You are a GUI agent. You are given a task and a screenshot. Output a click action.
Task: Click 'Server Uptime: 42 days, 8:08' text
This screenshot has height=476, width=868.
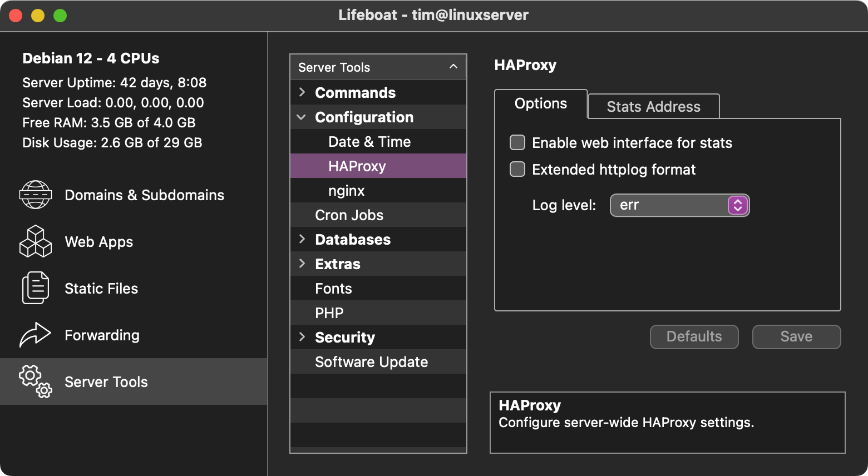[x=114, y=82]
